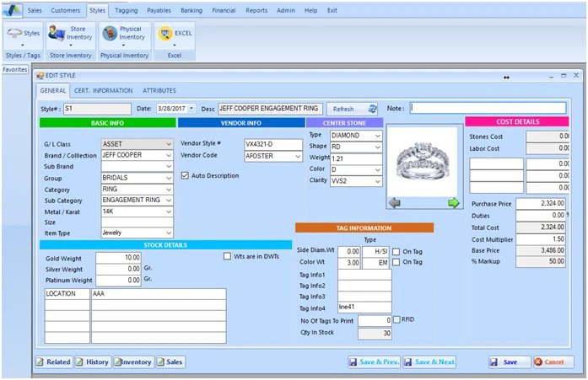
Task: Enable the RFID checkbox
Action: coord(396,319)
